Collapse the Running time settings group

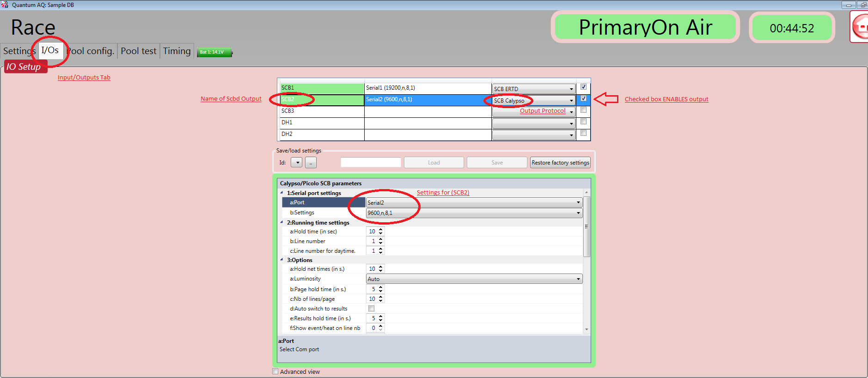pos(282,222)
